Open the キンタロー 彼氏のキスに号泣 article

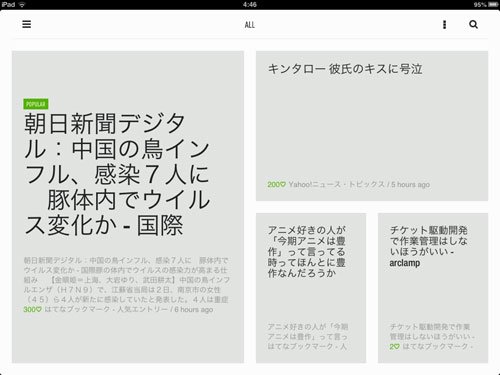tap(345, 69)
